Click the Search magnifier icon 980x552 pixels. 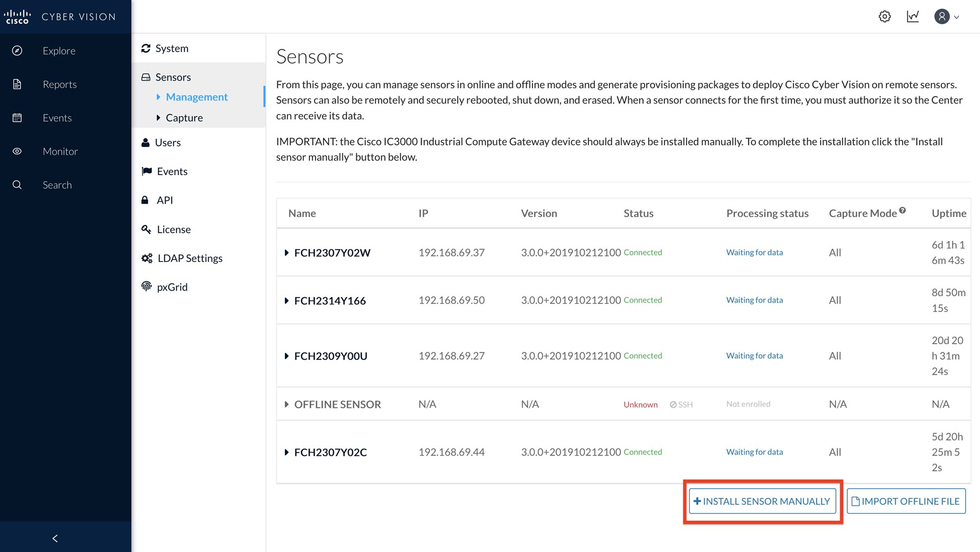coord(17,185)
